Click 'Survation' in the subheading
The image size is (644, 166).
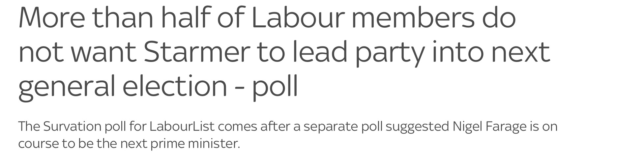click(73, 126)
